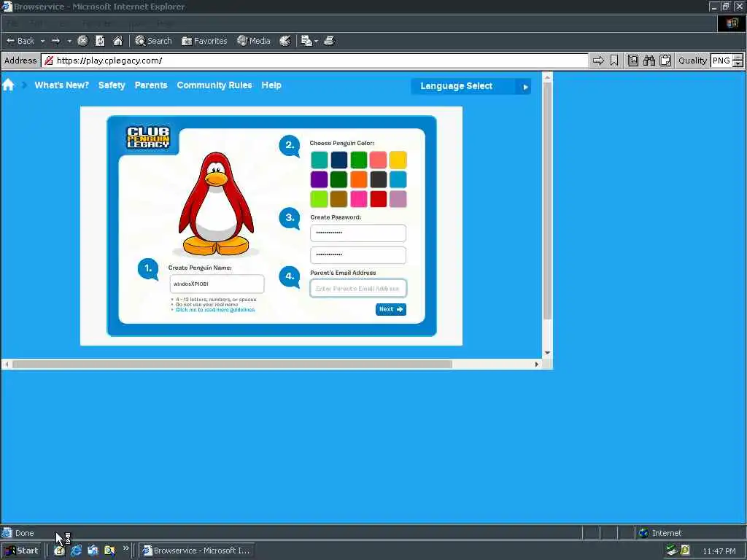Click the confirm password field
Screen dimensions: 747x560
click(358, 254)
